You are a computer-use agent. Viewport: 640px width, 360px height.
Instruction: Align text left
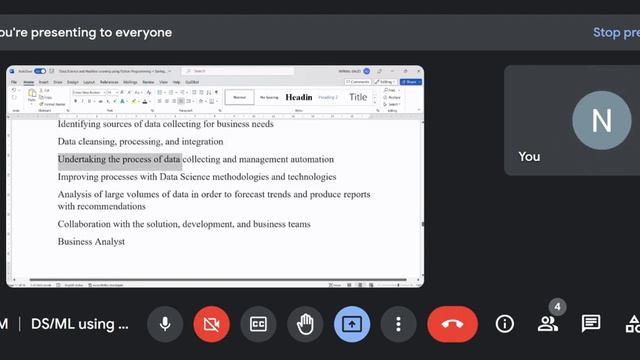click(x=159, y=101)
